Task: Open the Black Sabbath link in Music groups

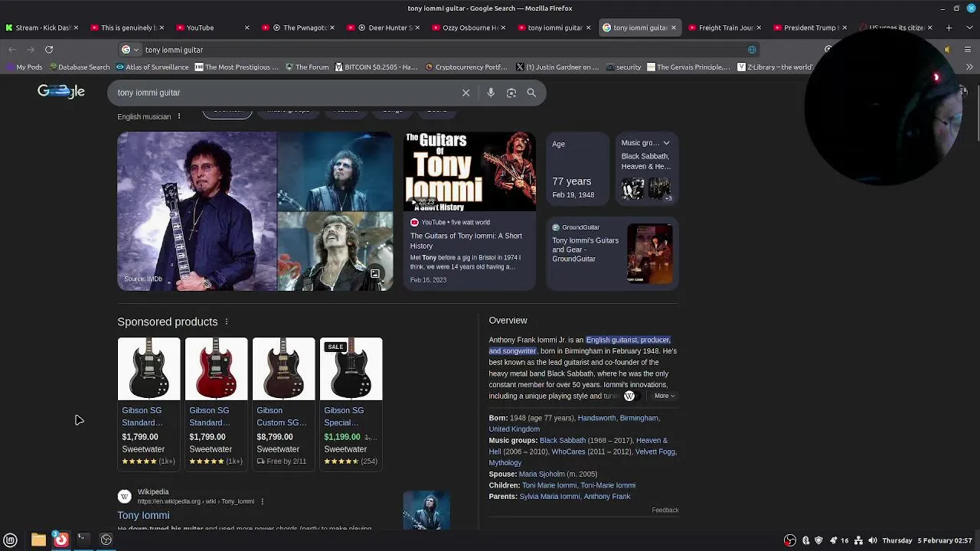Action: click(563, 441)
